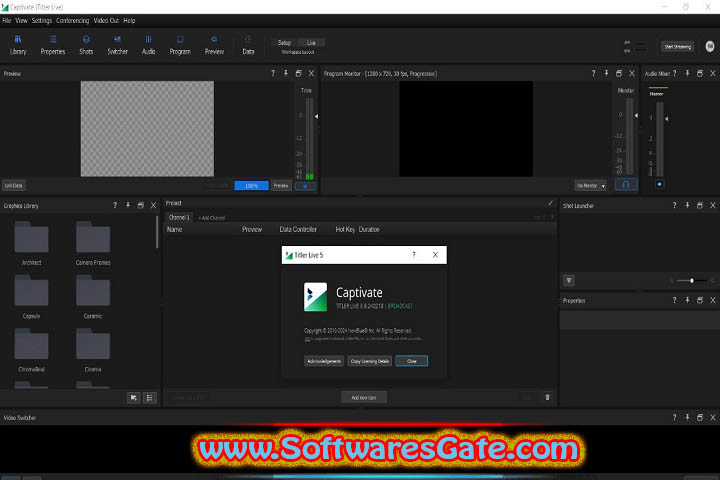
Task: Open the Capsule folder
Action: pyautogui.click(x=31, y=297)
